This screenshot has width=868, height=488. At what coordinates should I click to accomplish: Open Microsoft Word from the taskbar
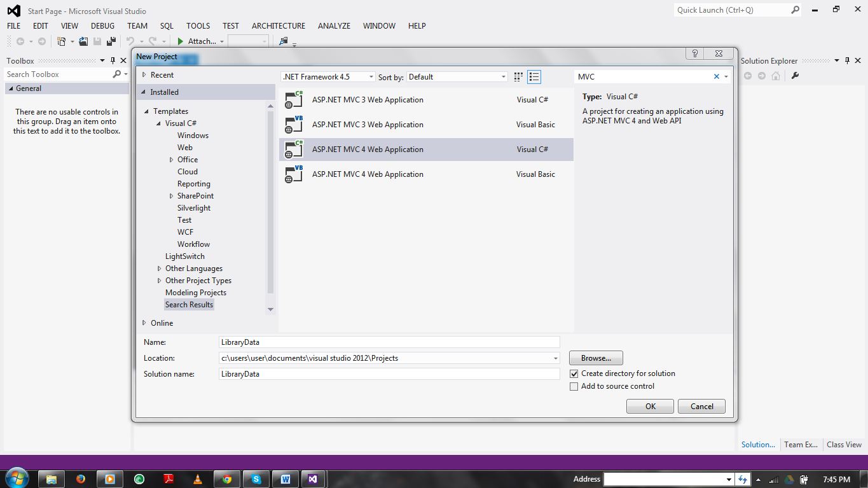tap(286, 479)
